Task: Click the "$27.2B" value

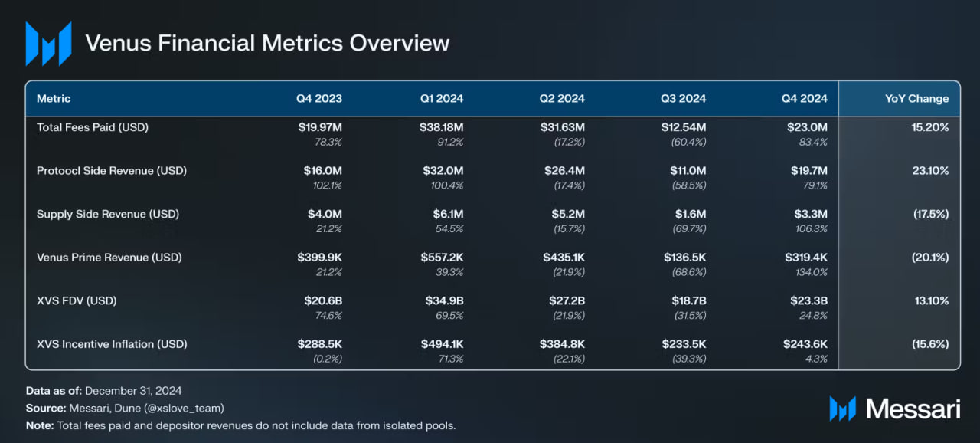Action: pos(566,300)
